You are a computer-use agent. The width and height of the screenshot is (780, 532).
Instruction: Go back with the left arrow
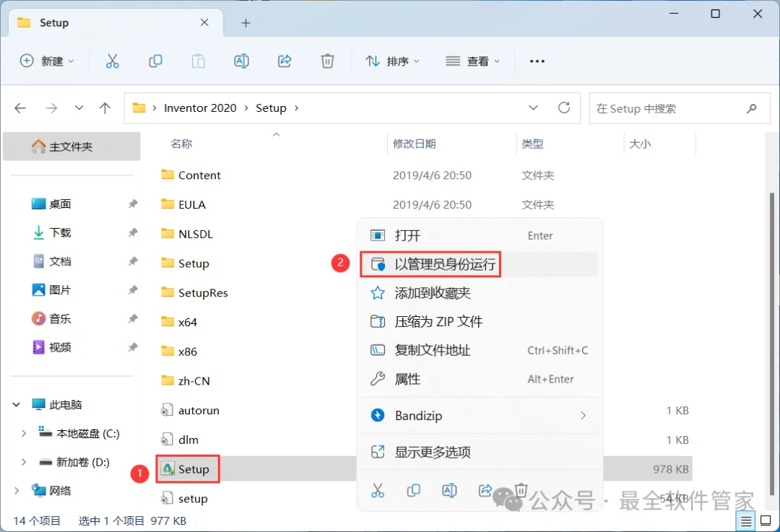pos(20,108)
